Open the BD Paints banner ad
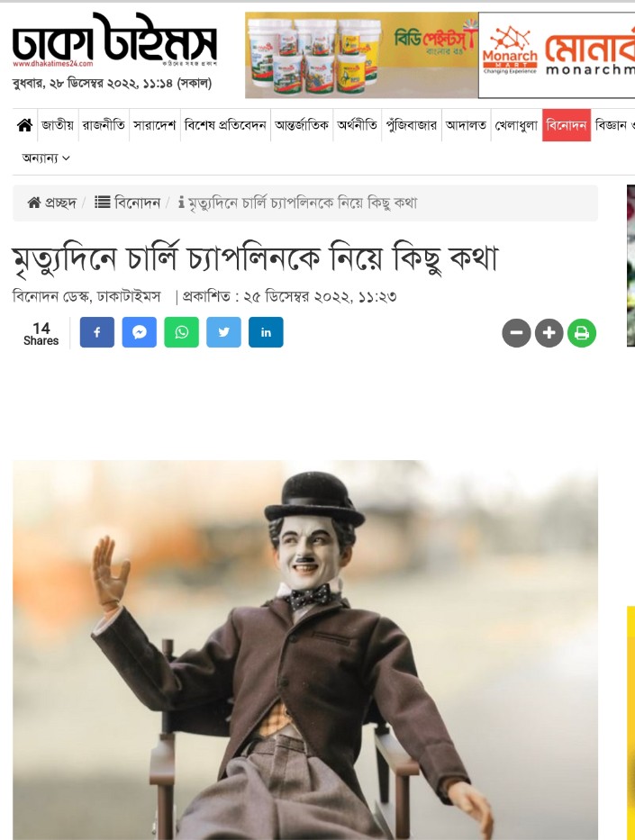The width and height of the screenshot is (635, 840). coord(362,55)
